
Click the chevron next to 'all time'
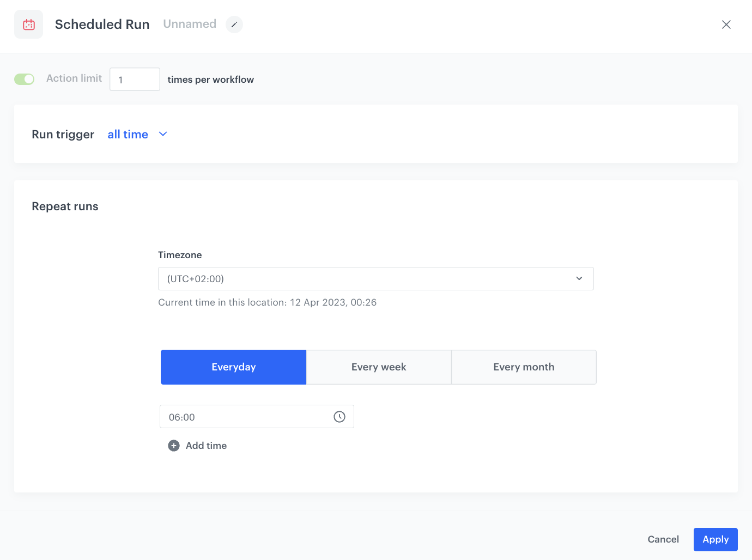163,134
